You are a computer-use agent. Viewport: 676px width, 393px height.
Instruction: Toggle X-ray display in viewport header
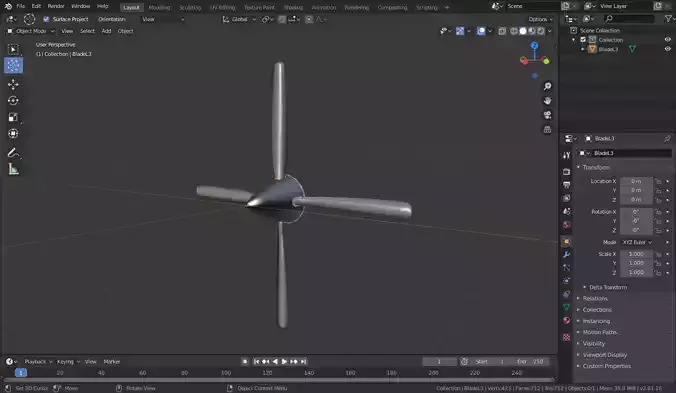502,31
